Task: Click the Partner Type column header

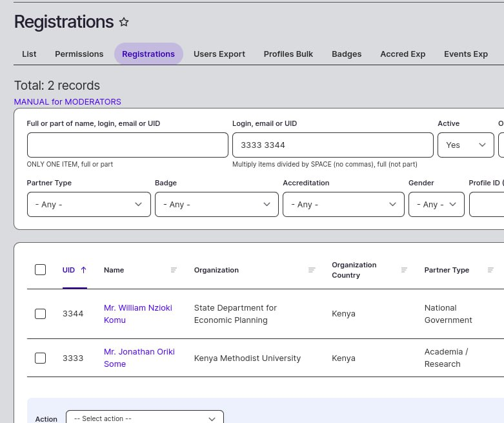Action: point(447,270)
